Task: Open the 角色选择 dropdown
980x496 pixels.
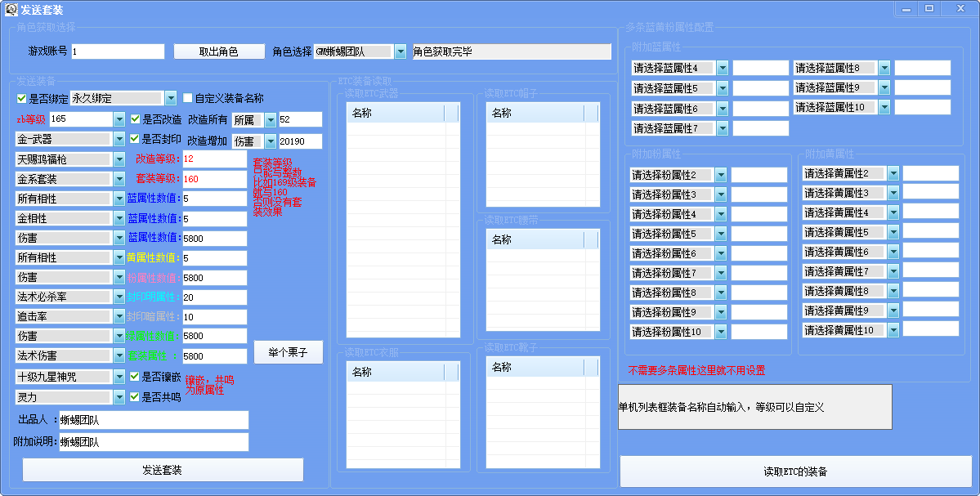Action: coord(400,51)
